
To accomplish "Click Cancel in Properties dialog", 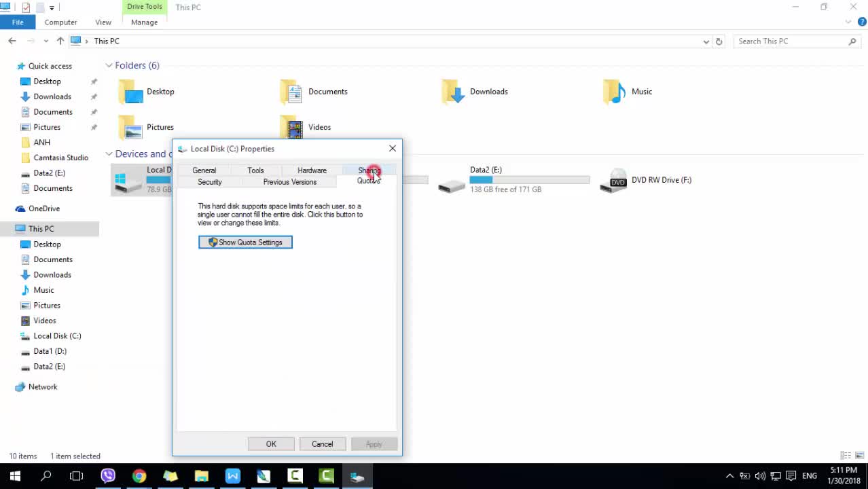I will (x=323, y=444).
